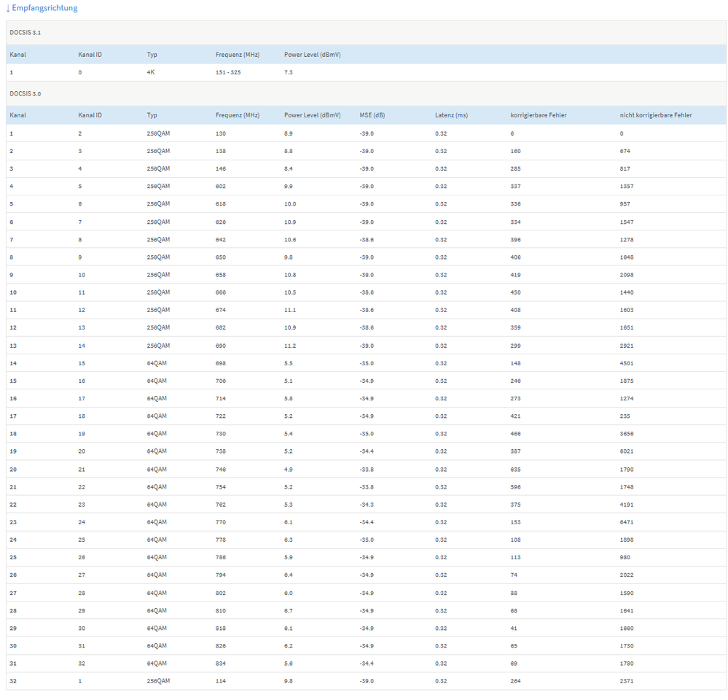Collapse the Empfangsrichtung section heading
This screenshot has width=728, height=700.
pyautogui.click(x=44, y=8)
